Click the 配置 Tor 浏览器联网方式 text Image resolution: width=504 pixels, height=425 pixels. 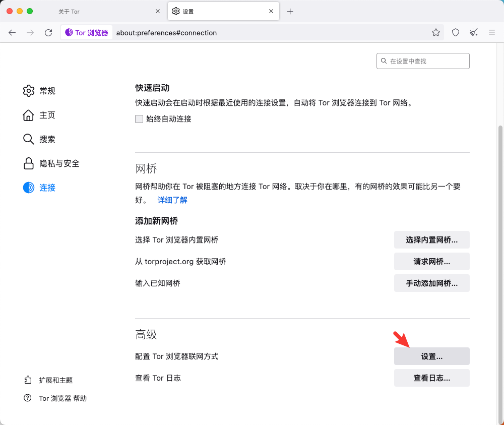click(177, 356)
